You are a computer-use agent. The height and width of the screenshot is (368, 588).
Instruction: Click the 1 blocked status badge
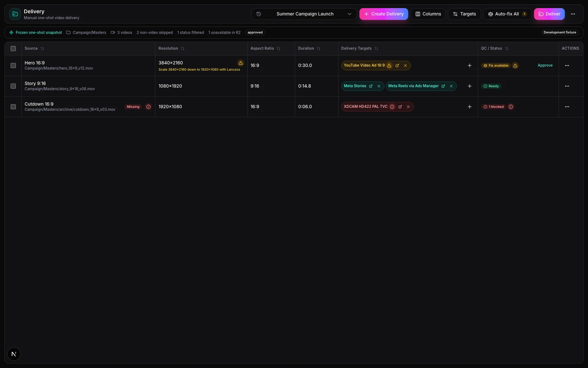point(494,107)
